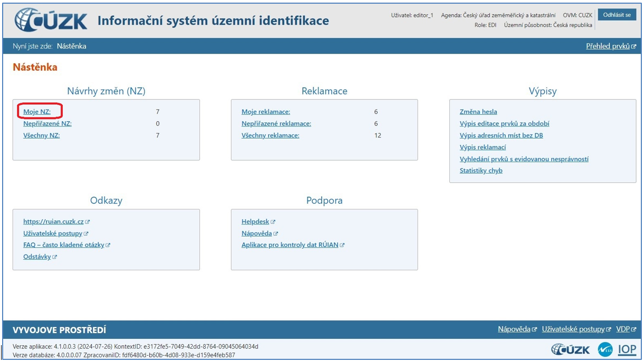Click the ČÚZK logo in the footer

click(571, 349)
